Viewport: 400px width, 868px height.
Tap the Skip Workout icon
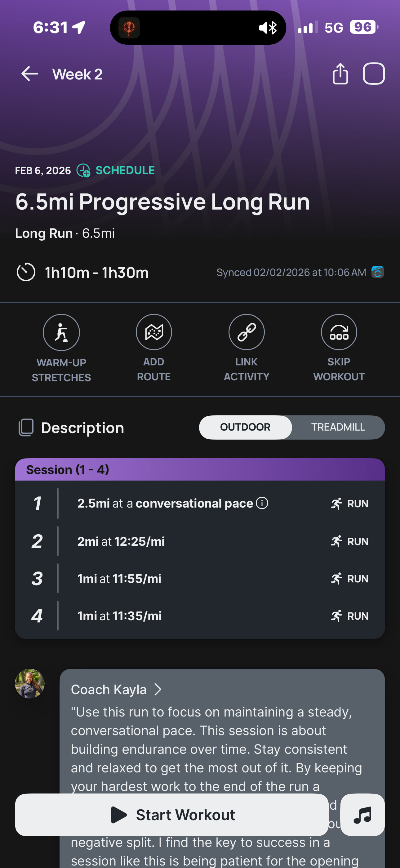(x=339, y=332)
